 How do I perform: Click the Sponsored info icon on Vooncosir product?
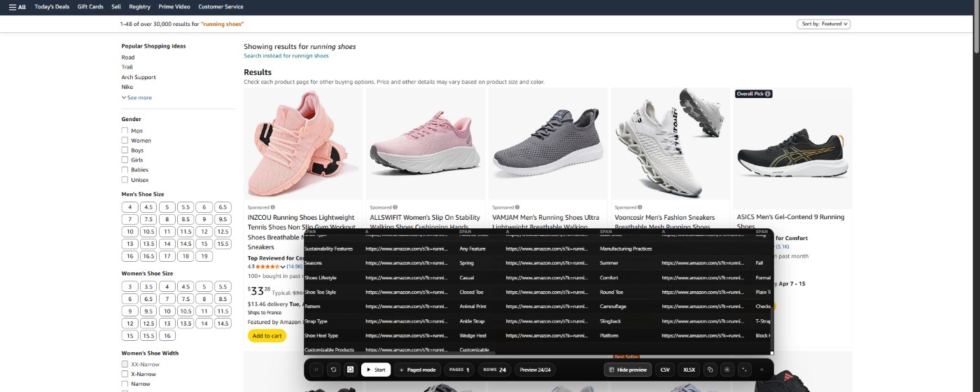(x=640, y=207)
